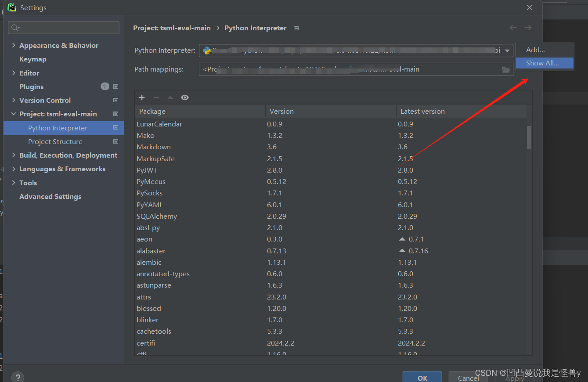588x382 pixels.
Task: Select the alembic package row
Action: 331,262
